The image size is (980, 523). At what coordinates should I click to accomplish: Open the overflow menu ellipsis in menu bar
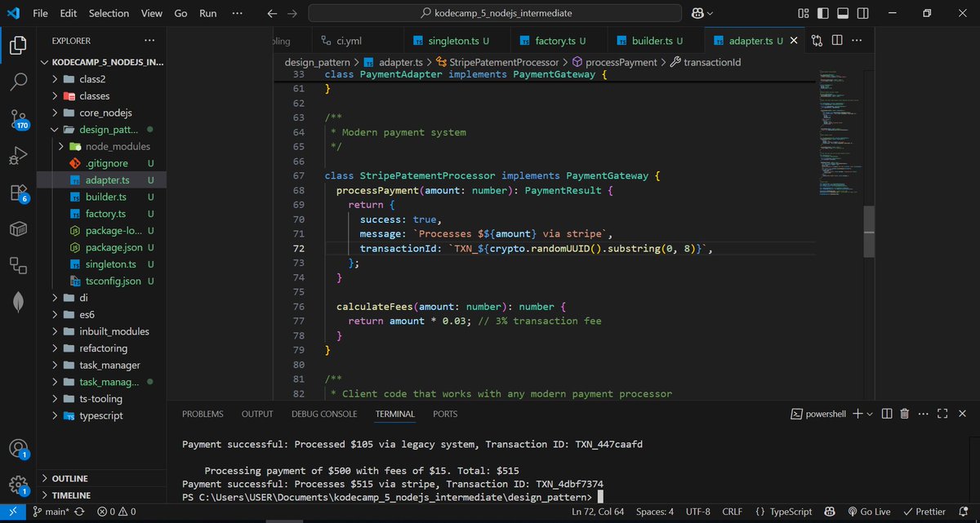click(x=238, y=13)
